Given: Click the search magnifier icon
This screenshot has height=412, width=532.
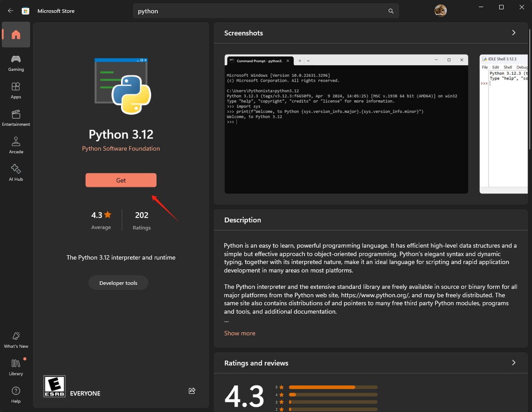Looking at the screenshot, I should (391, 11).
